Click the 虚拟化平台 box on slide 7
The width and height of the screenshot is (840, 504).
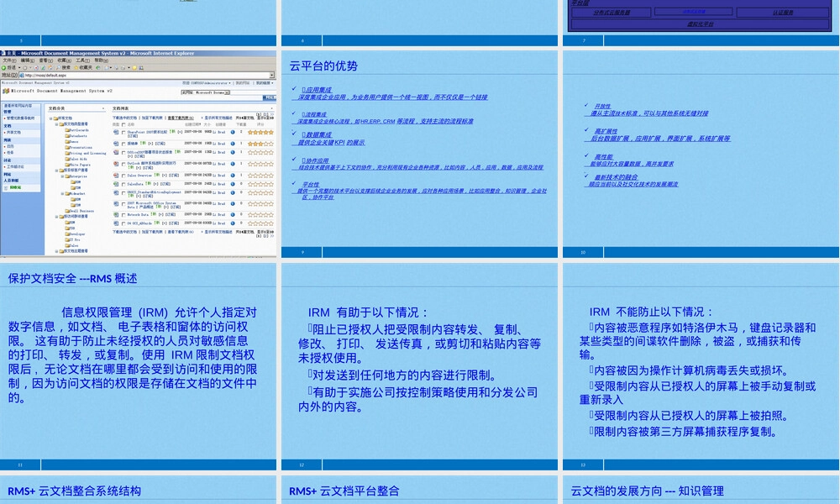(701, 24)
